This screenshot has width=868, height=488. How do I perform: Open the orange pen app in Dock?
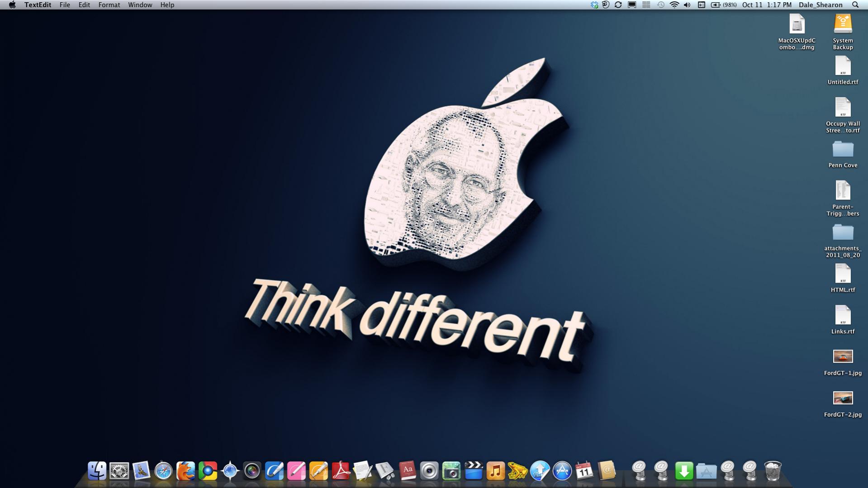(x=318, y=471)
